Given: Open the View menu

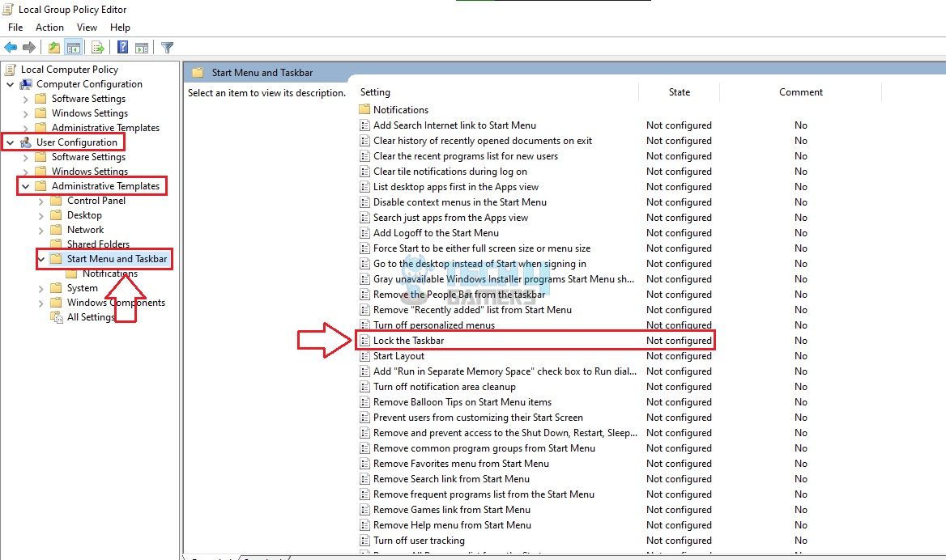Looking at the screenshot, I should pyautogui.click(x=87, y=27).
